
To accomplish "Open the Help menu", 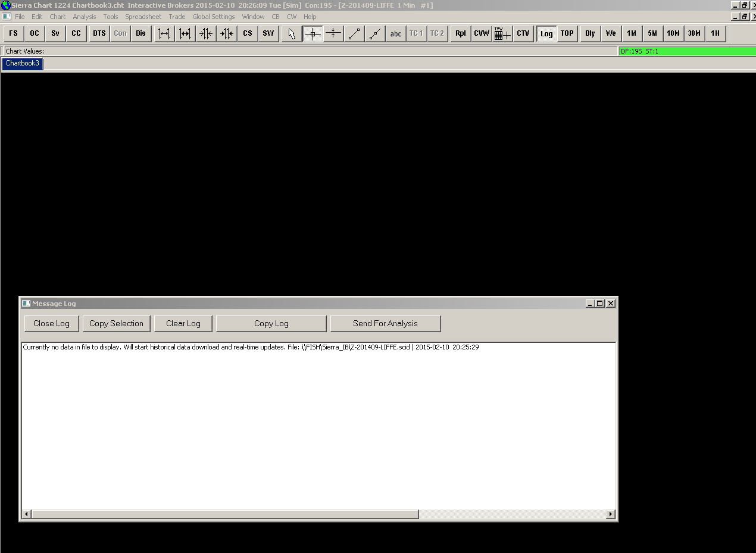I will pos(310,17).
